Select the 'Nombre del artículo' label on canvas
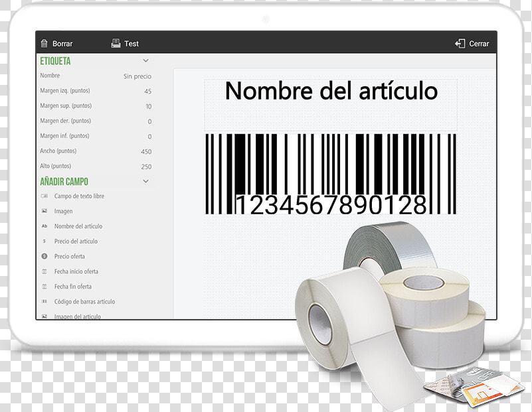Viewport: 532px width, 412px height. (331, 91)
